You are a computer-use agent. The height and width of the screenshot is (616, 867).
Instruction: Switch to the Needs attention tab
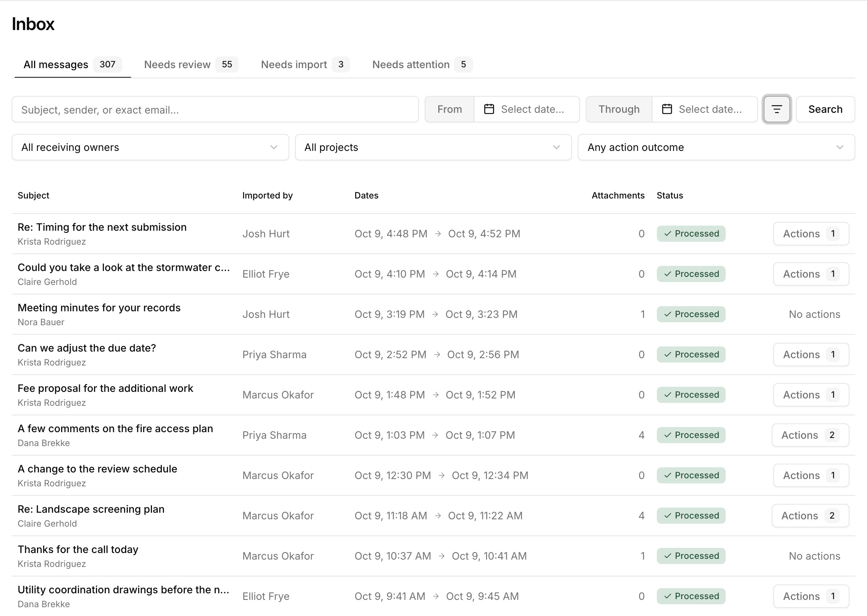click(422, 64)
